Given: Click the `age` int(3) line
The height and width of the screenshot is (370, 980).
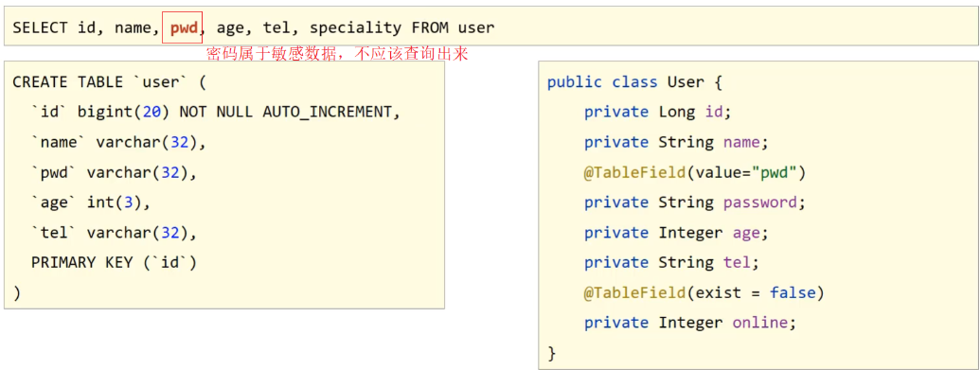Looking at the screenshot, I should [91, 203].
